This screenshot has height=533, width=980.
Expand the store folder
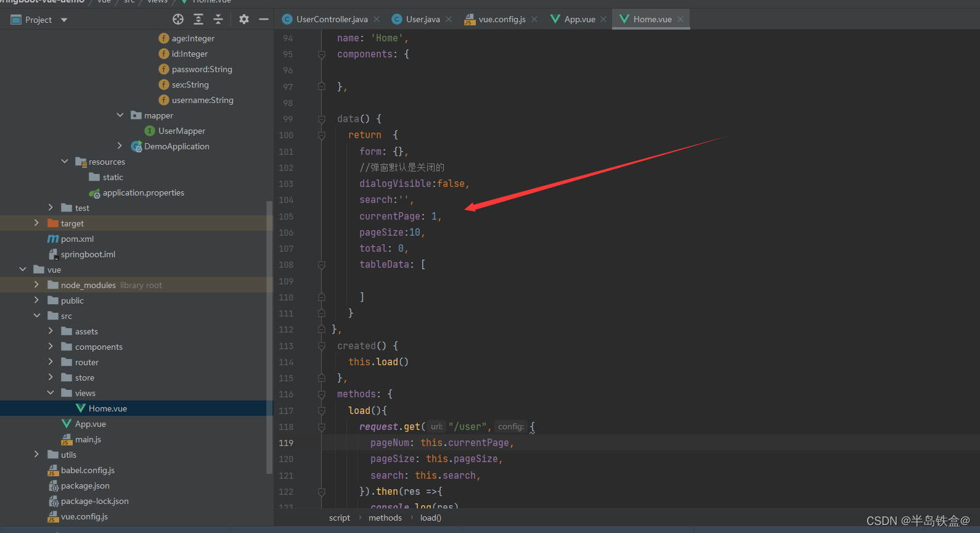tap(51, 378)
